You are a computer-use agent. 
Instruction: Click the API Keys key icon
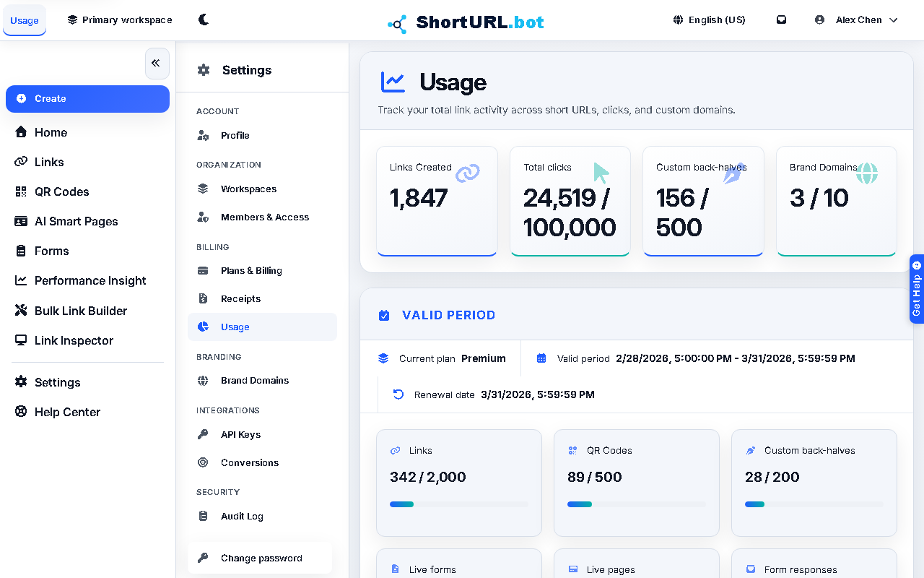(x=204, y=435)
